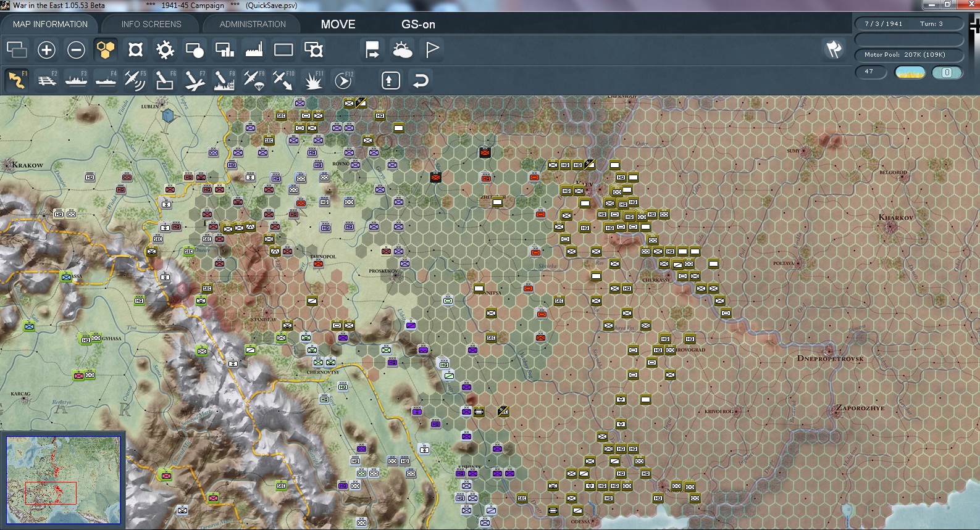
Task: Click the blue-yellow clear weather indicator
Action: [x=910, y=72]
